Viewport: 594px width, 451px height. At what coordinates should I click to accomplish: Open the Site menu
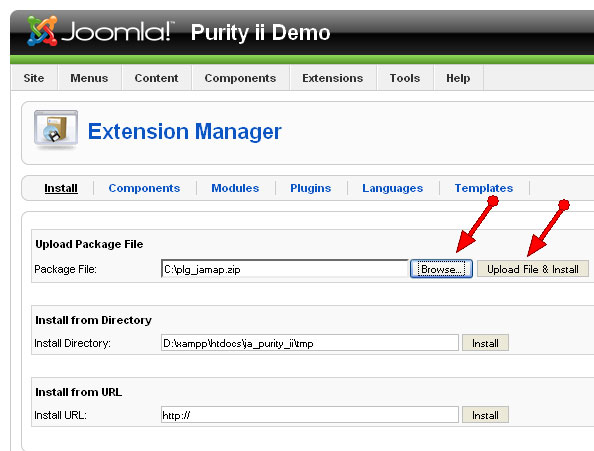coord(34,78)
